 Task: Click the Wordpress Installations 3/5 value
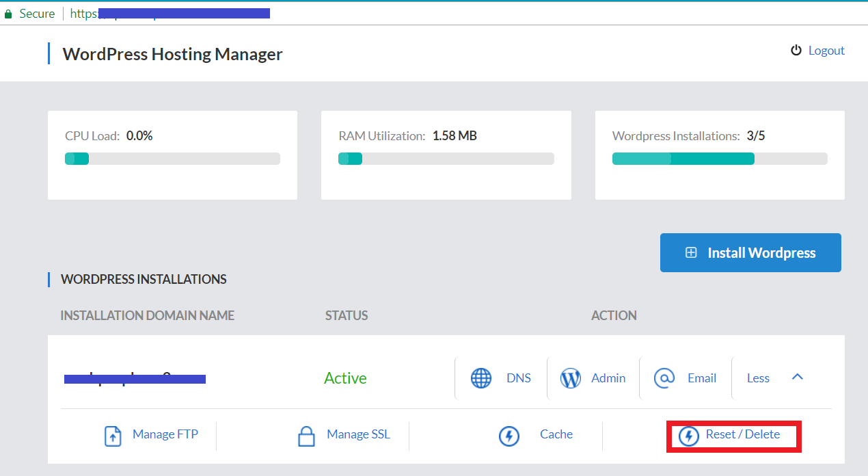click(x=756, y=136)
